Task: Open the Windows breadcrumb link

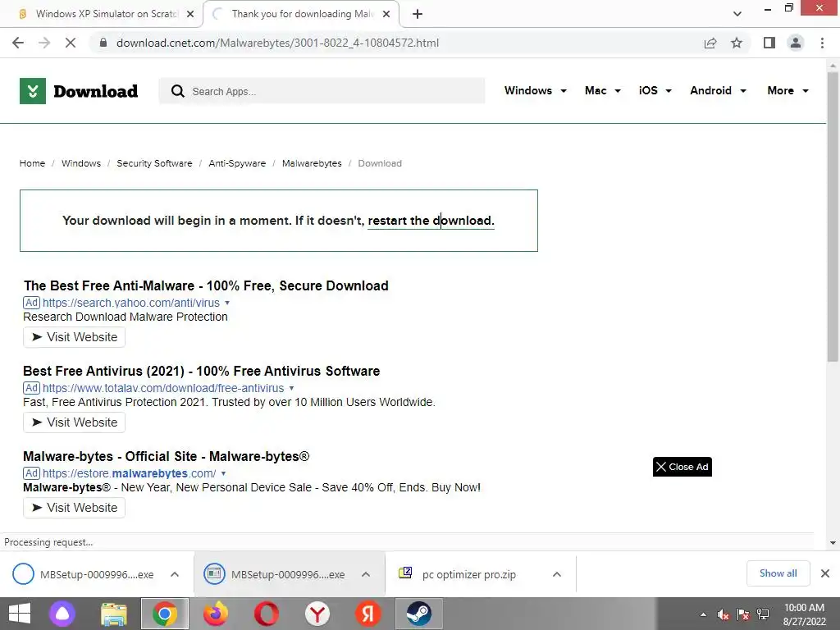Action: [x=81, y=163]
